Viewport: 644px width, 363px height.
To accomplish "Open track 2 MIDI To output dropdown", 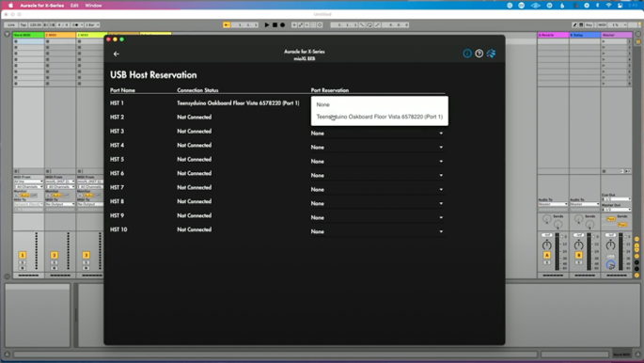I will (60, 204).
